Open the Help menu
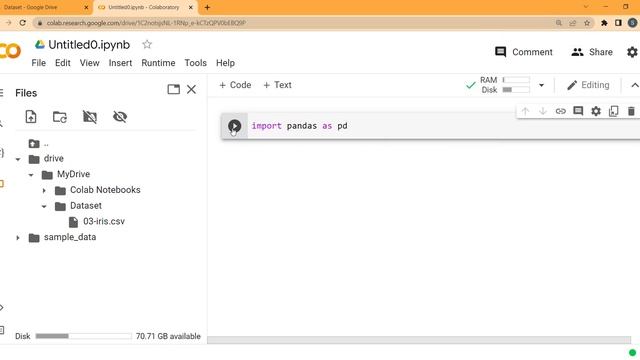640x360 pixels. click(x=225, y=63)
